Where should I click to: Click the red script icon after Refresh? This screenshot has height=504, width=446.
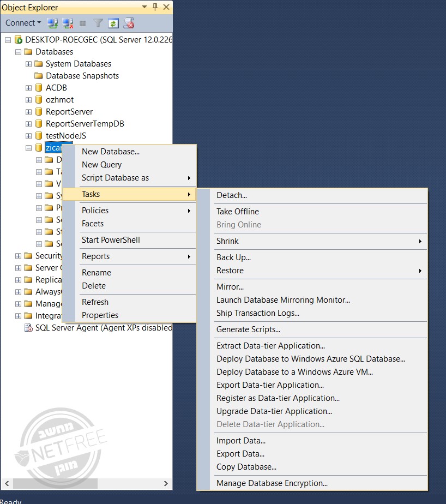(129, 23)
